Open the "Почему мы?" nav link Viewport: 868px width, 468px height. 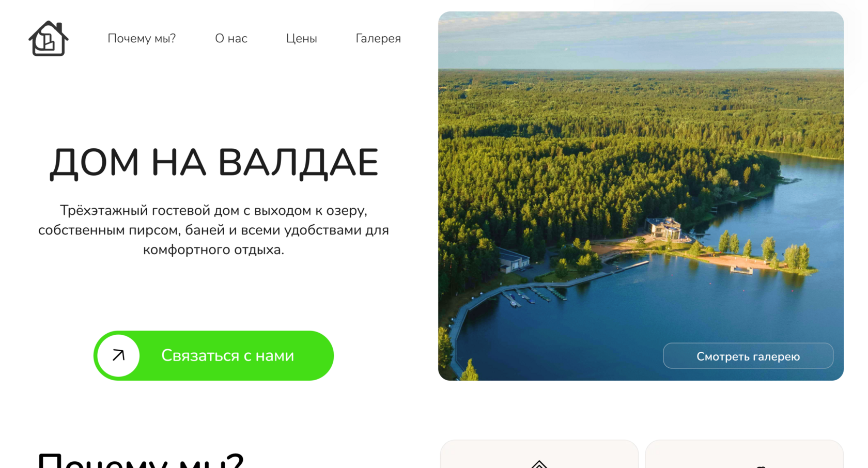[x=142, y=39]
